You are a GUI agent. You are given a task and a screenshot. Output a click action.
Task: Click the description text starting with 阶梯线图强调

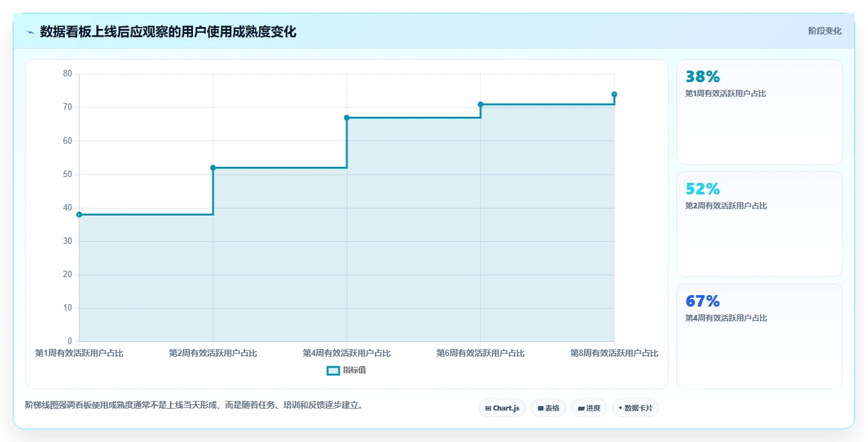[x=196, y=405]
